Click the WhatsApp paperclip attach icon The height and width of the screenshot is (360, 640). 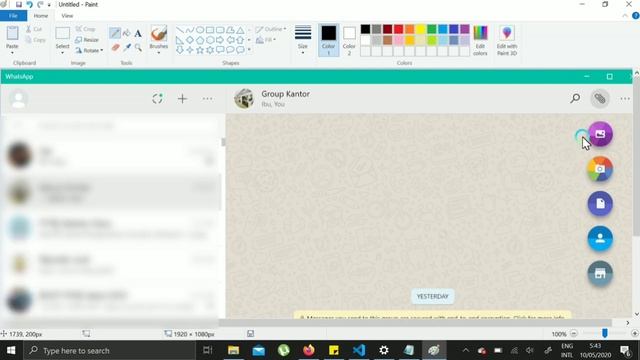[600, 98]
